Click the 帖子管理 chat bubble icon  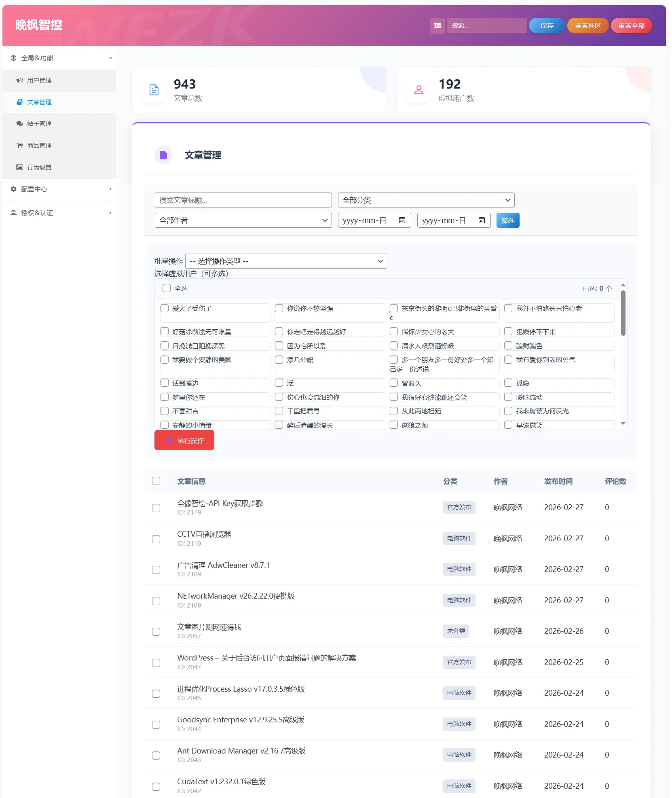[x=19, y=124]
